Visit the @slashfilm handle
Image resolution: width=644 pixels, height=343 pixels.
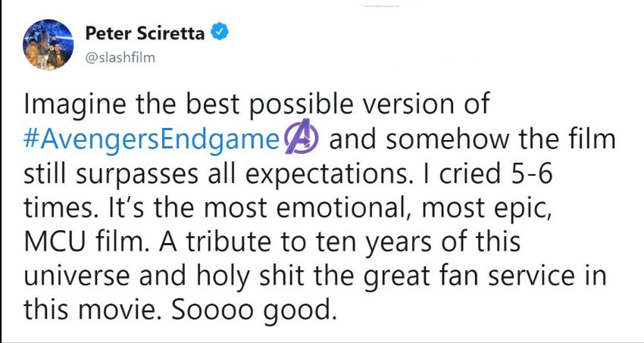click(x=120, y=58)
